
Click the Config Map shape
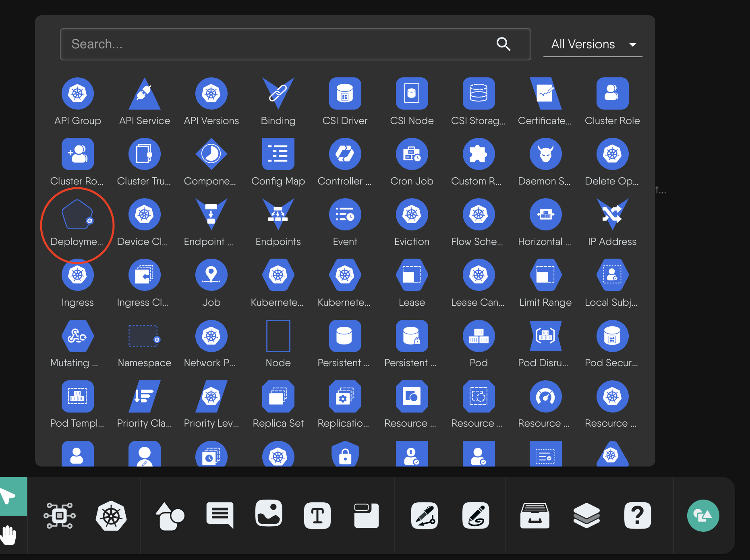[x=278, y=153]
